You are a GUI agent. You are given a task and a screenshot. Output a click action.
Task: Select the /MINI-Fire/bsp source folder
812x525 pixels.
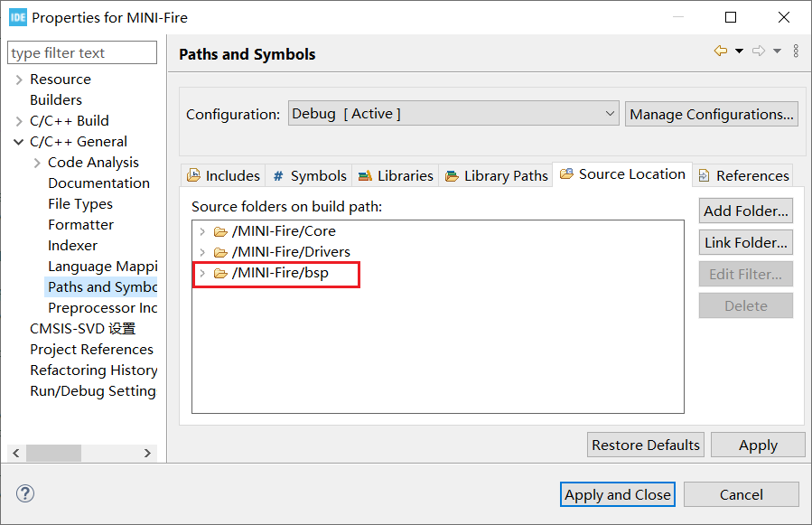tap(280, 273)
